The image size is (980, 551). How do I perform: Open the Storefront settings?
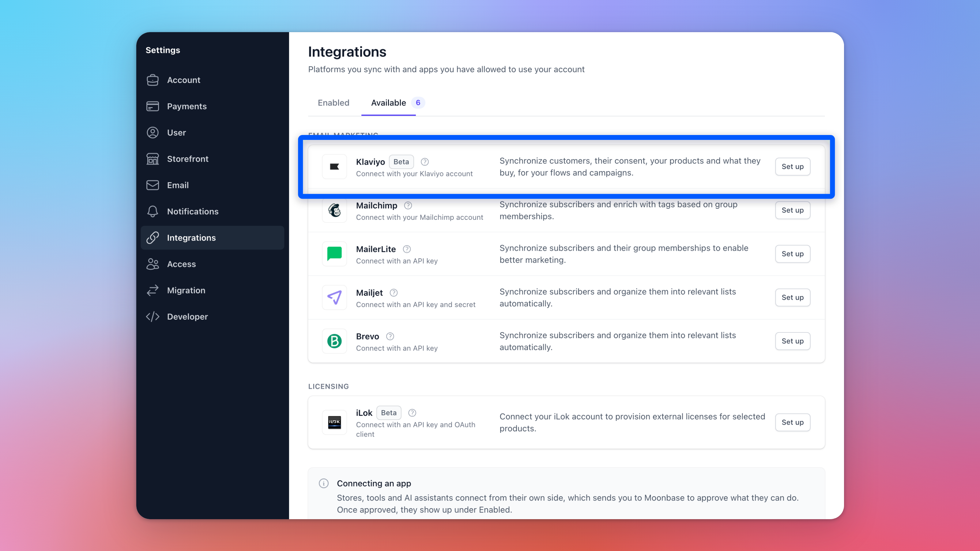212,159
